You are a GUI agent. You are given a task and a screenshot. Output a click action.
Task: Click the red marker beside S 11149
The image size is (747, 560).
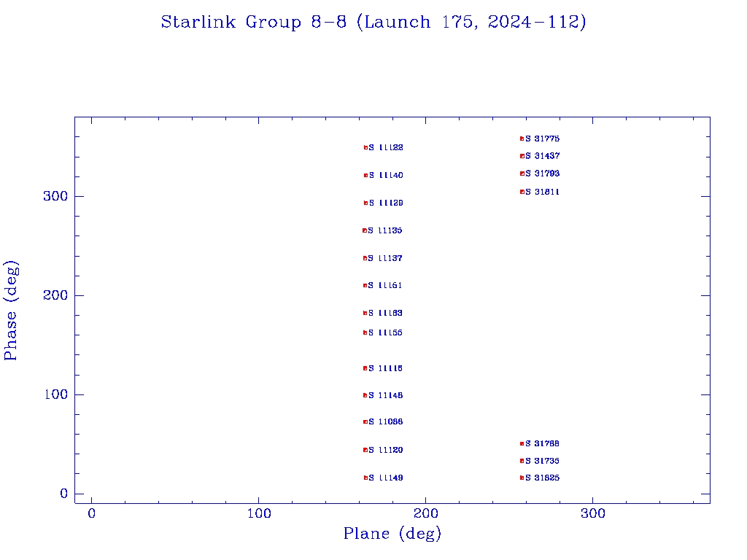coord(366,478)
